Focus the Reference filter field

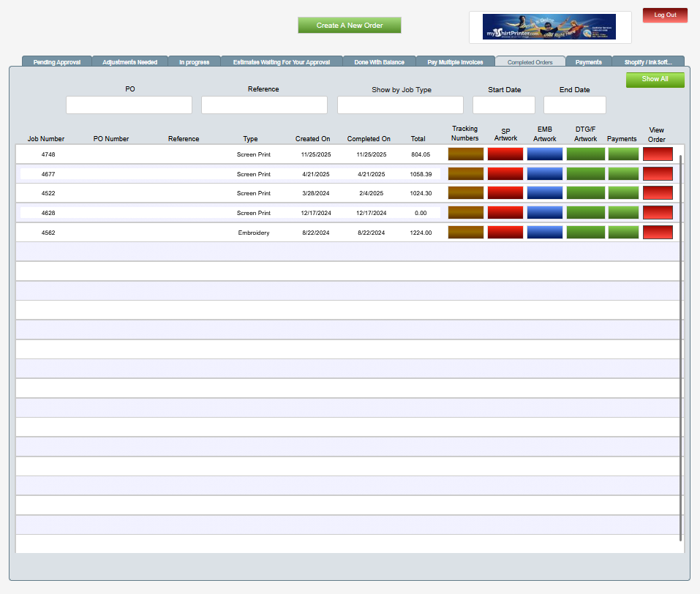pyautogui.click(x=264, y=105)
